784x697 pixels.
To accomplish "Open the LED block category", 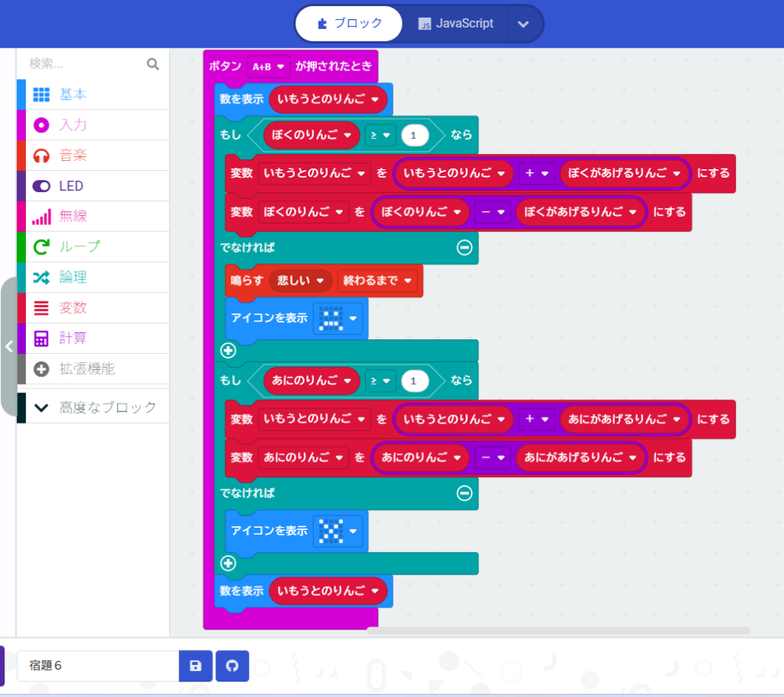I will [x=93, y=185].
